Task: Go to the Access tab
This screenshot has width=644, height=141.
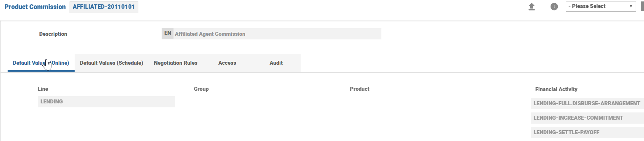Action: [x=227, y=63]
